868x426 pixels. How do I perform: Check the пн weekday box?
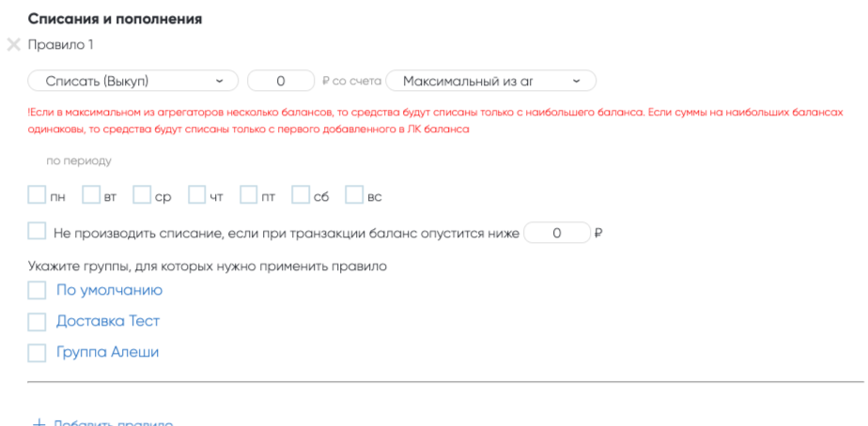[x=37, y=195]
